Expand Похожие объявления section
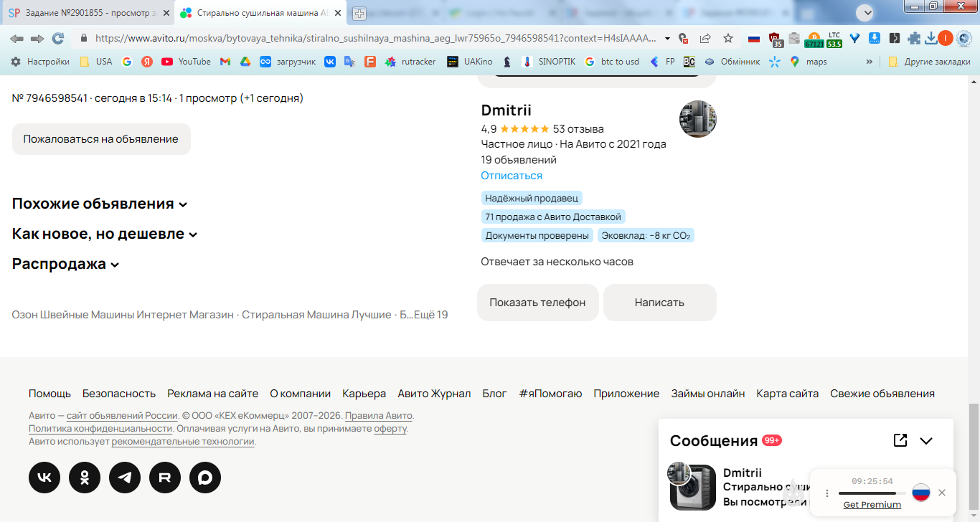 click(100, 204)
